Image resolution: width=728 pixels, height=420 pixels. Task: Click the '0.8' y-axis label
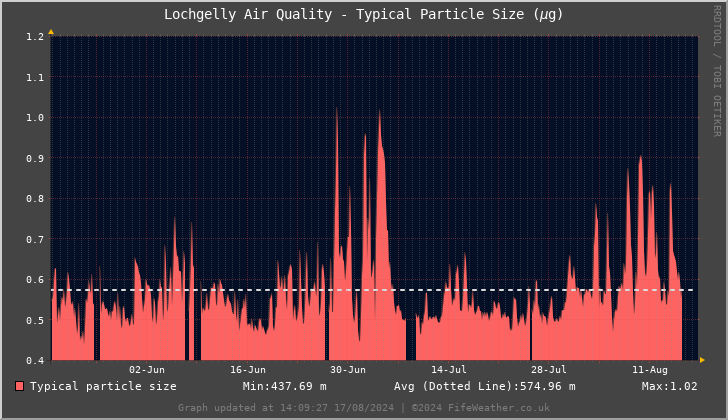click(x=35, y=199)
